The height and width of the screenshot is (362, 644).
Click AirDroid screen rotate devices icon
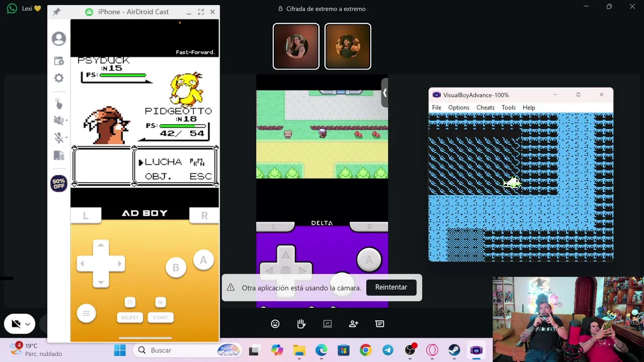59,156
